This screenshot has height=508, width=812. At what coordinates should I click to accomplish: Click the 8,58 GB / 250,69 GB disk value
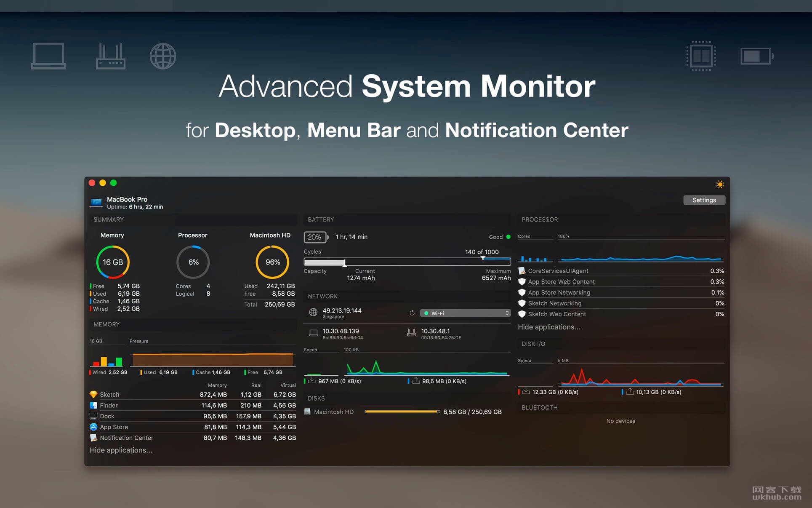472,412
